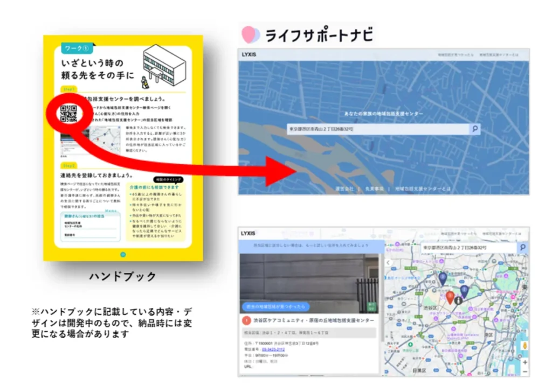Click the LYXIS logo in the results page
The height and width of the screenshot is (392, 552).
coord(248,233)
